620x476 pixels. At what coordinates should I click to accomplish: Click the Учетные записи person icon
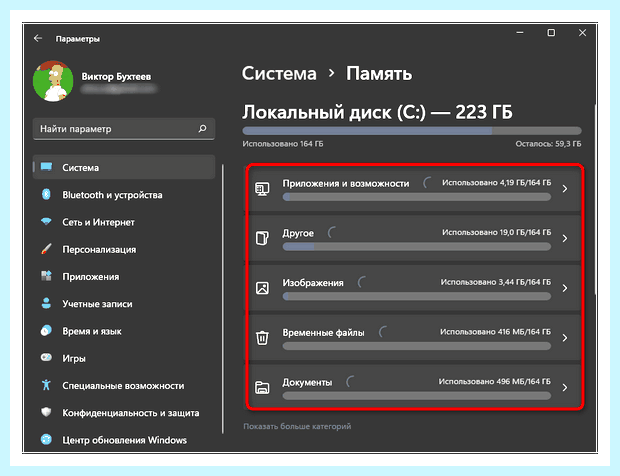(46, 303)
